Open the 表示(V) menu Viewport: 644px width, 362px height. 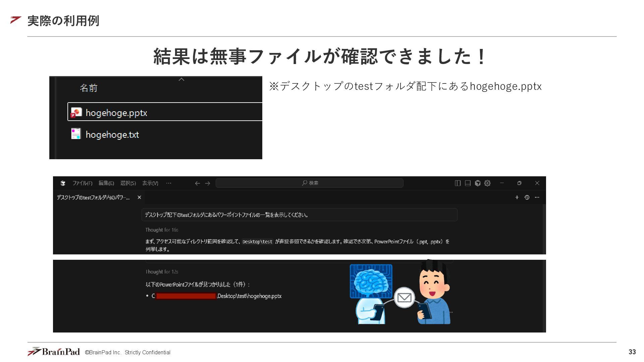coord(150,183)
